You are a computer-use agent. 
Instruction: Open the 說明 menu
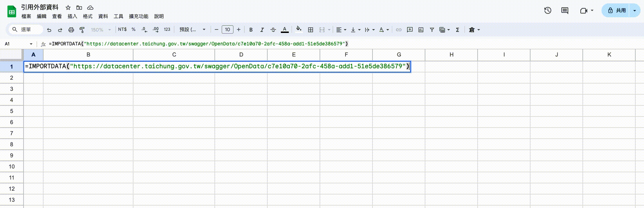click(x=159, y=16)
